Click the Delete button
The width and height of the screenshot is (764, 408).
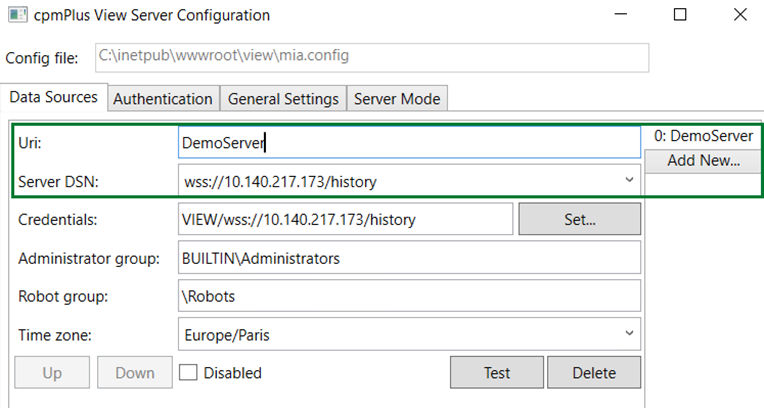[594, 372]
